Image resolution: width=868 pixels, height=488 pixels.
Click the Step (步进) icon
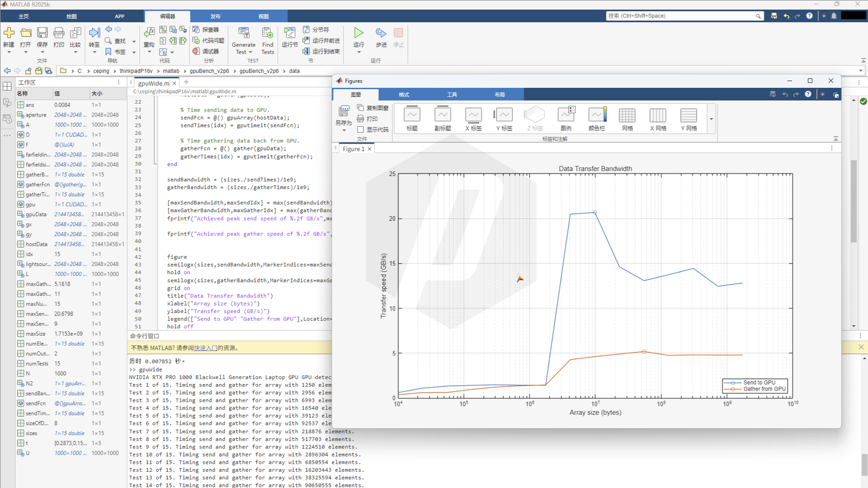pyautogui.click(x=381, y=34)
